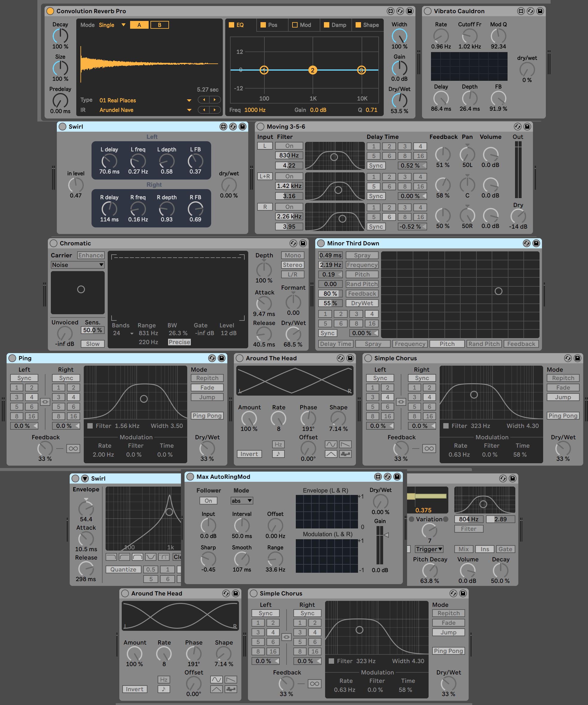Click the Ping Pong button in the upper Simple Chorus

pyautogui.click(x=563, y=416)
